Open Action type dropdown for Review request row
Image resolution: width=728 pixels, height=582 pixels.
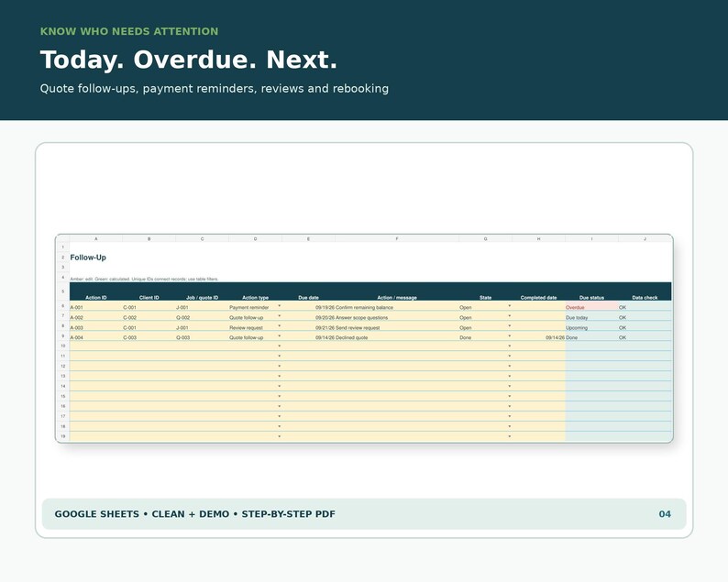tap(279, 326)
